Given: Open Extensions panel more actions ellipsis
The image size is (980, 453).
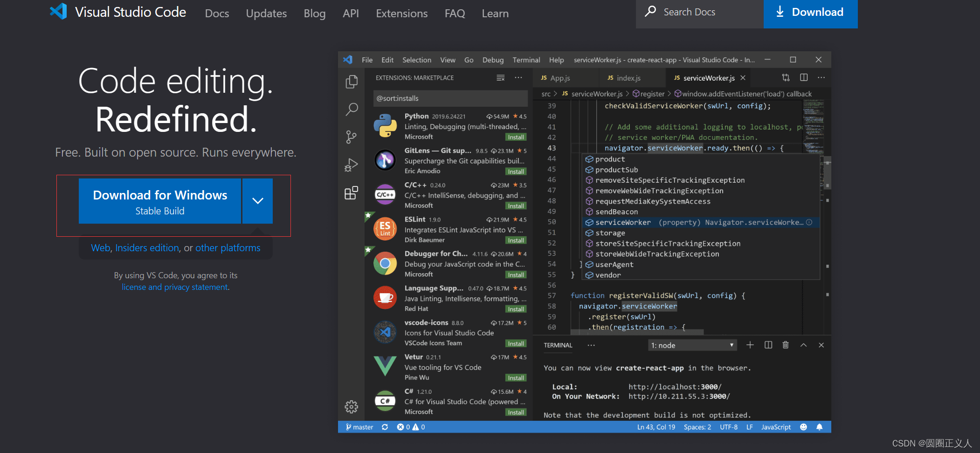Looking at the screenshot, I should [518, 78].
